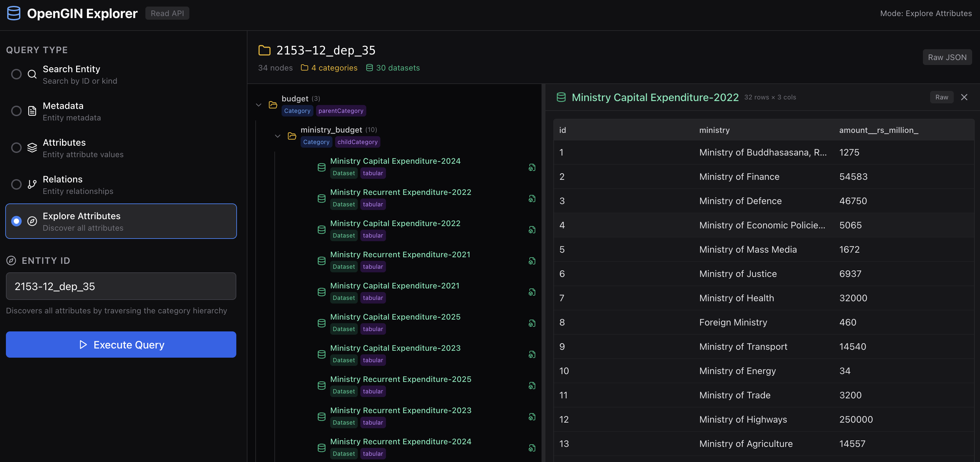Click the icon beside Ministry Capital Expenditure-2024
Screen dimensions: 980x462
click(x=532, y=167)
